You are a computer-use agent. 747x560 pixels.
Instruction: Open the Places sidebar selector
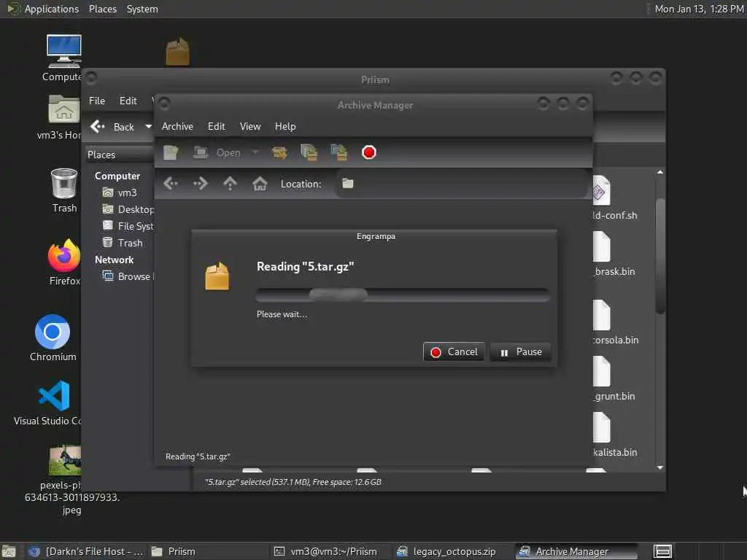pos(119,155)
